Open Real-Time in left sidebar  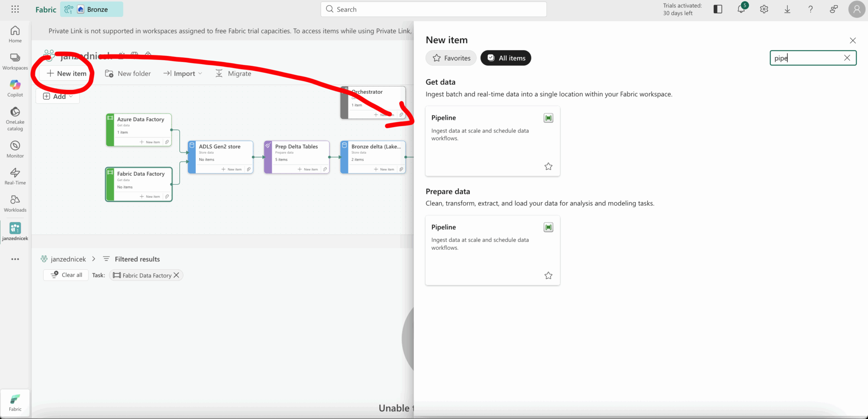click(x=15, y=176)
